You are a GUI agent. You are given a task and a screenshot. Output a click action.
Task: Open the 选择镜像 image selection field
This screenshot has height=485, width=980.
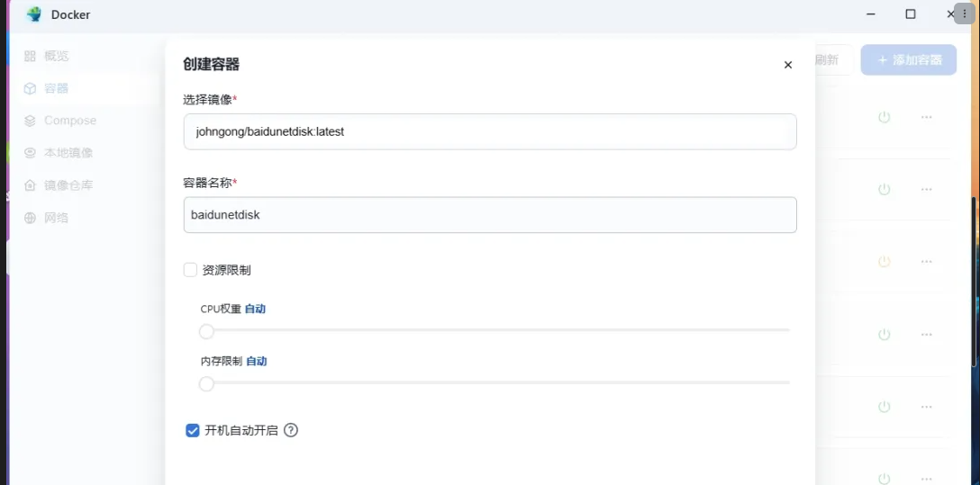489,131
